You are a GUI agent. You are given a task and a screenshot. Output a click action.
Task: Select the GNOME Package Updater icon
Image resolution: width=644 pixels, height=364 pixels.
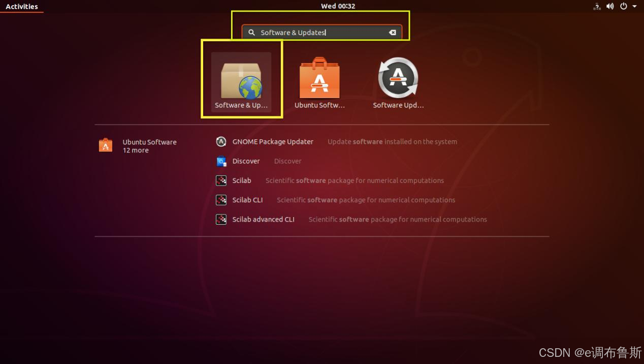[x=221, y=142]
